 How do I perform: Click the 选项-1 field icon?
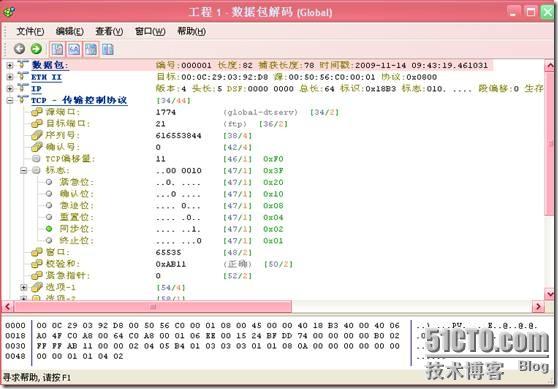pos(37,287)
